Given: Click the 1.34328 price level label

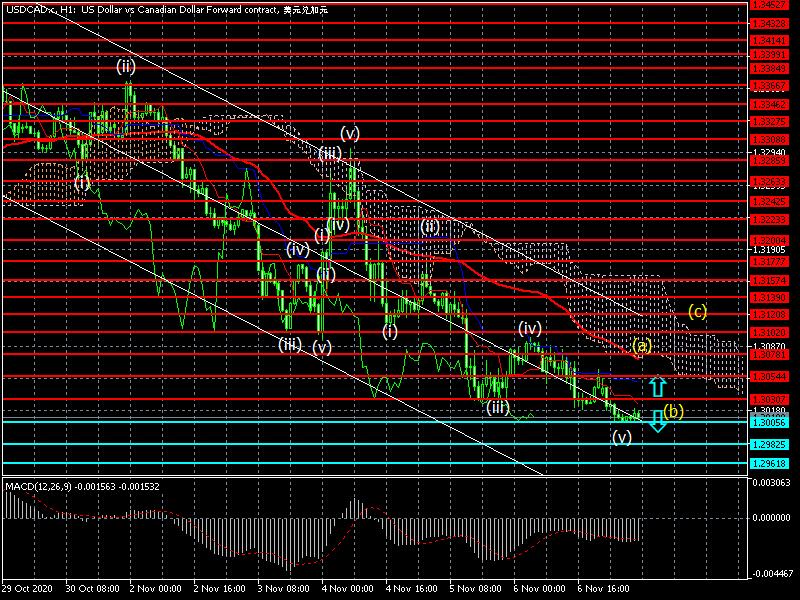Looking at the screenshot, I should point(769,23).
